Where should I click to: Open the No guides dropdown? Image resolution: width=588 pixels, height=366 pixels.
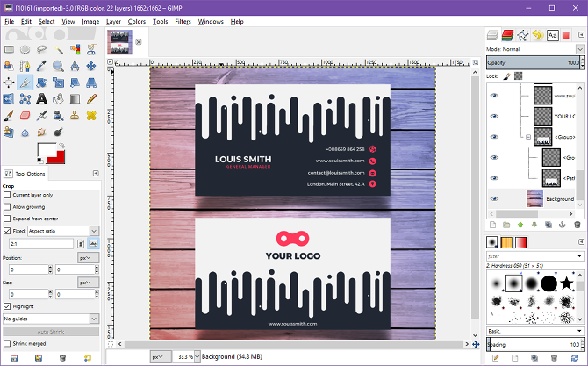pos(51,319)
